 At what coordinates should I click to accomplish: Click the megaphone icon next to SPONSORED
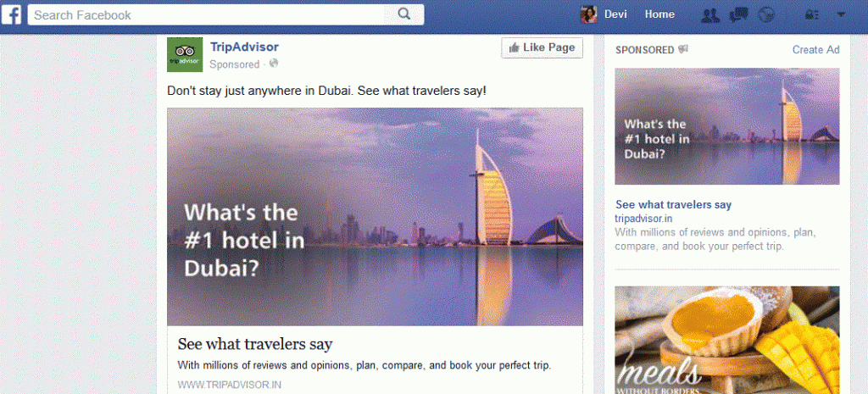[x=683, y=49]
